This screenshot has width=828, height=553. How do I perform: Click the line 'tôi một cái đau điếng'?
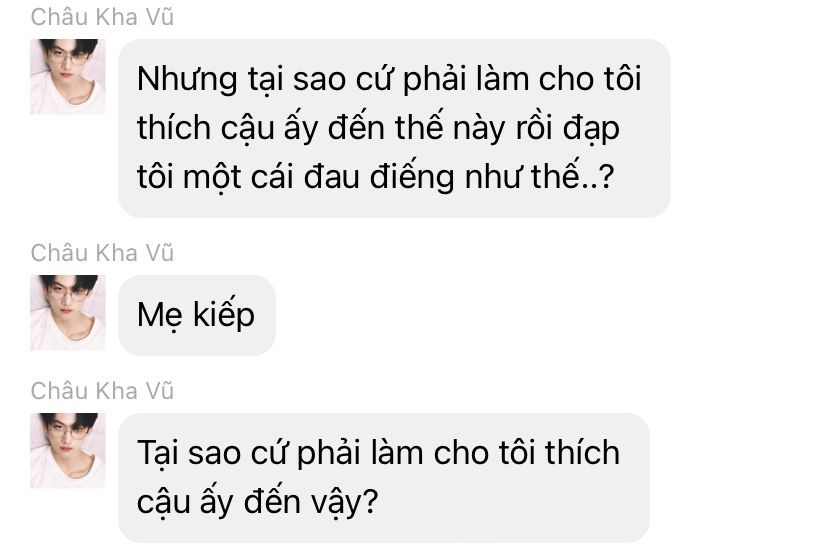tap(375, 176)
